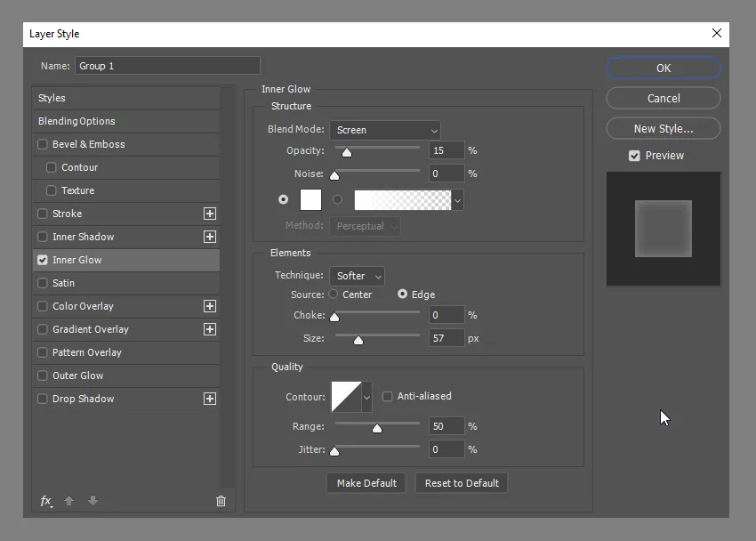This screenshot has height=541, width=756.
Task: Click the New Style button
Action: click(x=663, y=129)
